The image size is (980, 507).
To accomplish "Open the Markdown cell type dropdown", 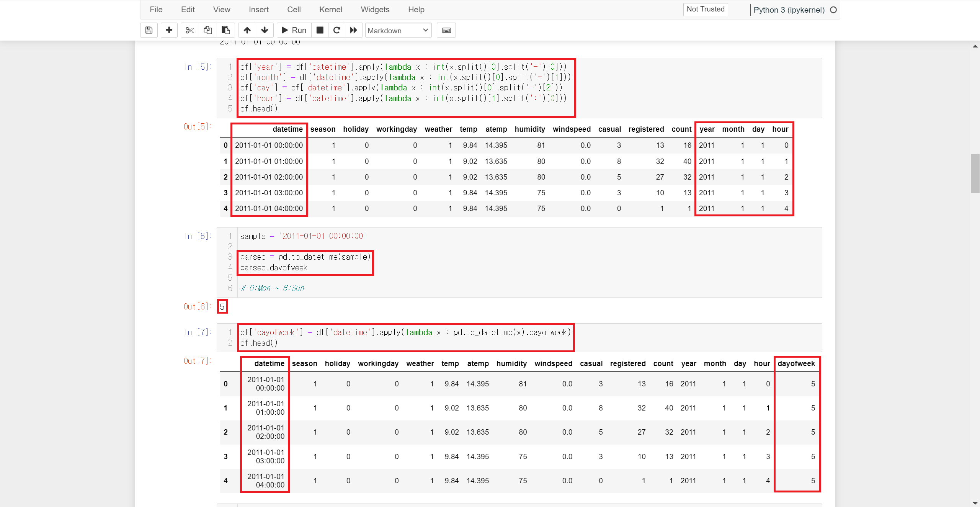I will pyautogui.click(x=398, y=30).
